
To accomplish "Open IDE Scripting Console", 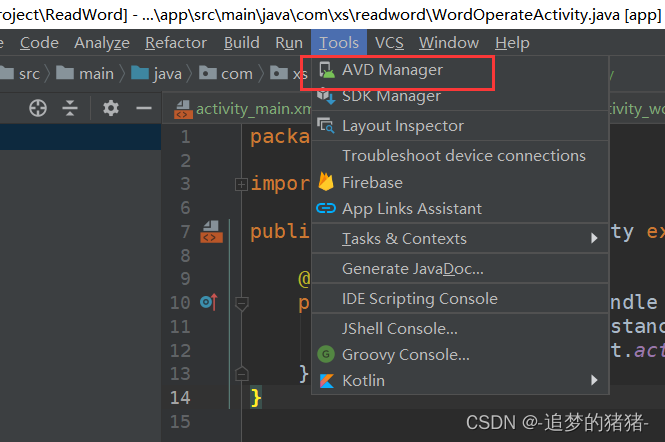I will click(x=460, y=299).
